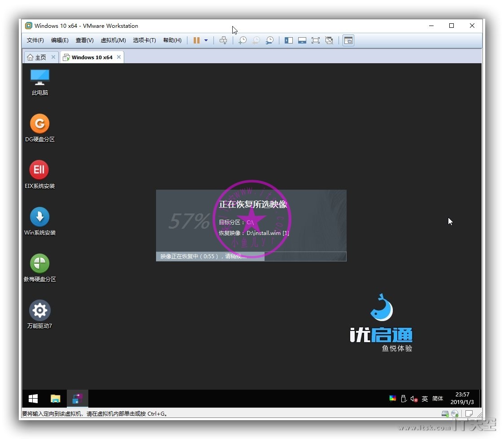504x439 pixels.
Task: Click the muted volume tray icon
Action: (x=414, y=399)
